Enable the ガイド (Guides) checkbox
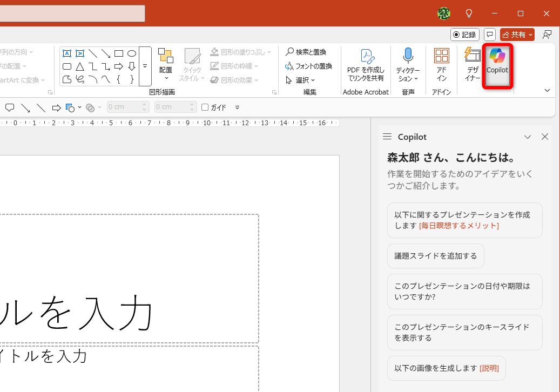 (206, 107)
